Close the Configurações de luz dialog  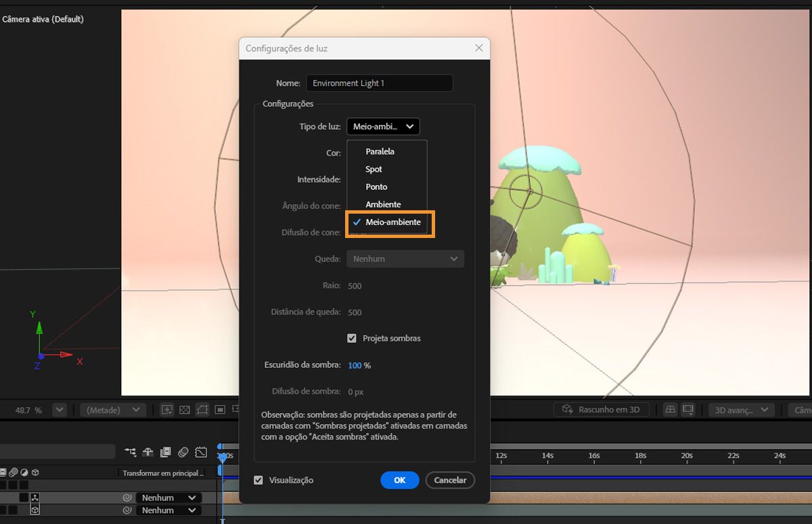click(479, 48)
